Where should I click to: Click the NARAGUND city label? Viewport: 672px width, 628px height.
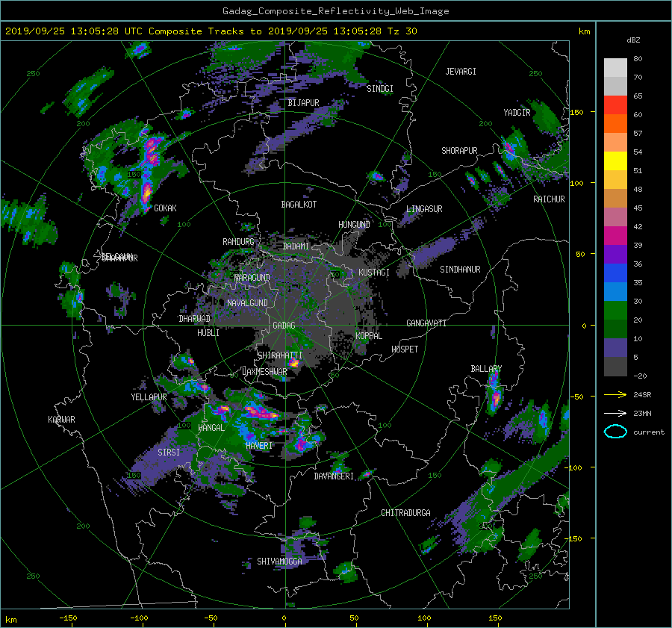coord(252,278)
